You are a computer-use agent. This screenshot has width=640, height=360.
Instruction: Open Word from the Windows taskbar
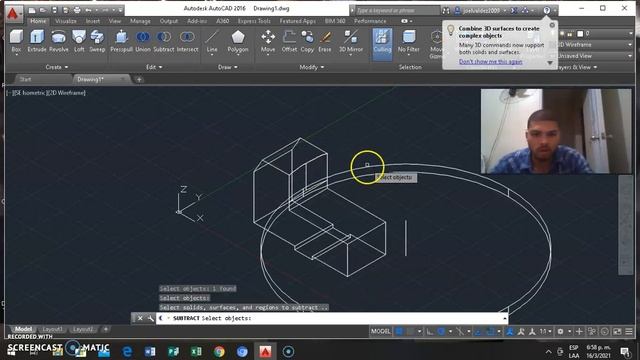(x=150, y=351)
